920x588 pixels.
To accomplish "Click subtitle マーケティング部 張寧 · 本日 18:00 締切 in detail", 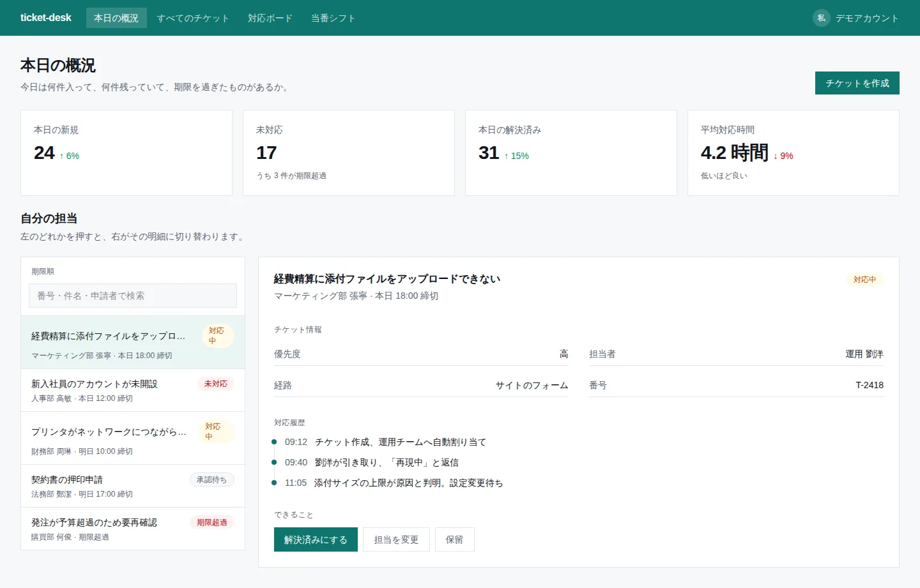I will (356, 296).
